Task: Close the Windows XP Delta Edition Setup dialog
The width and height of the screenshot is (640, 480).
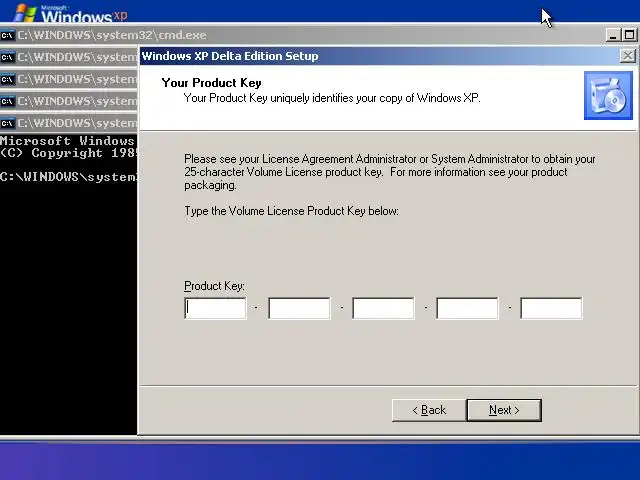Action: (628, 56)
